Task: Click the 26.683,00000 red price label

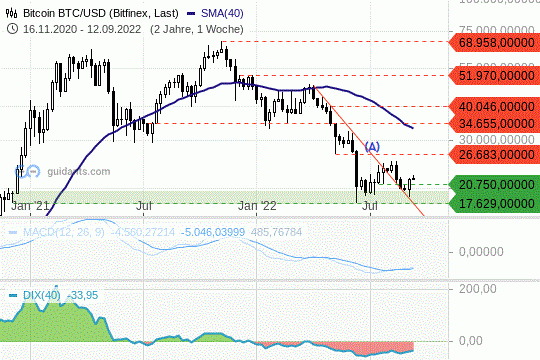Action: point(496,155)
